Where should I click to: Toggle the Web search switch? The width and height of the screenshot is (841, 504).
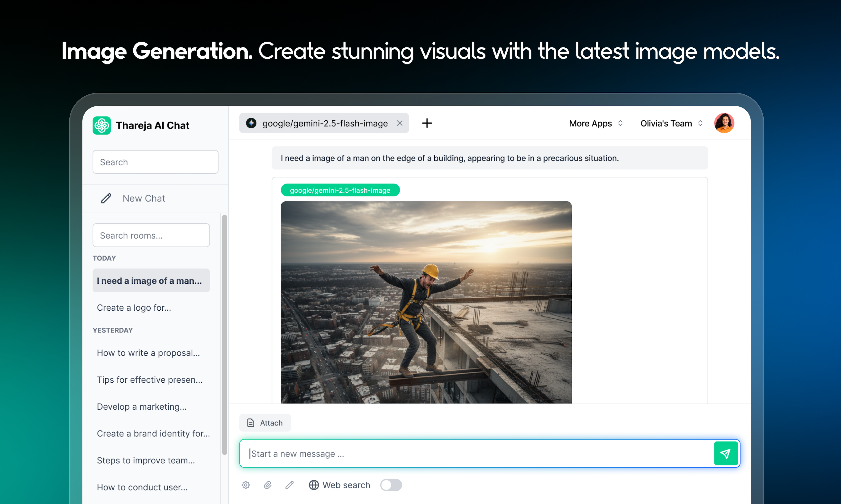391,485
